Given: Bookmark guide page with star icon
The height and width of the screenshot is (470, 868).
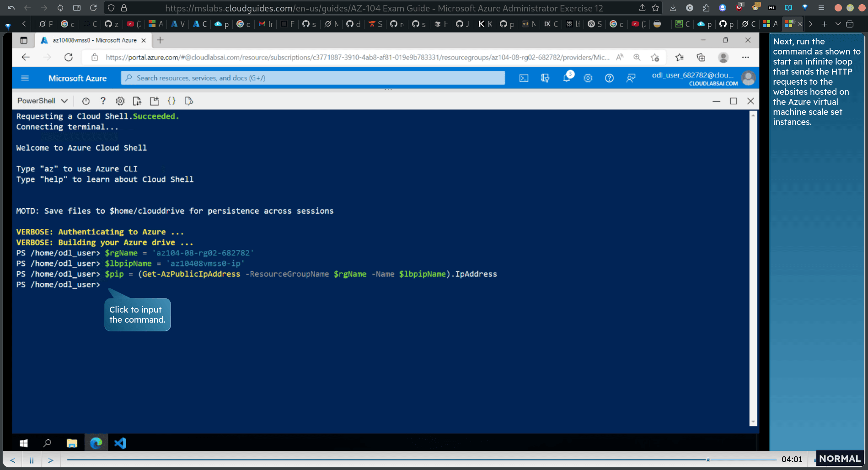Looking at the screenshot, I should (x=656, y=8).
